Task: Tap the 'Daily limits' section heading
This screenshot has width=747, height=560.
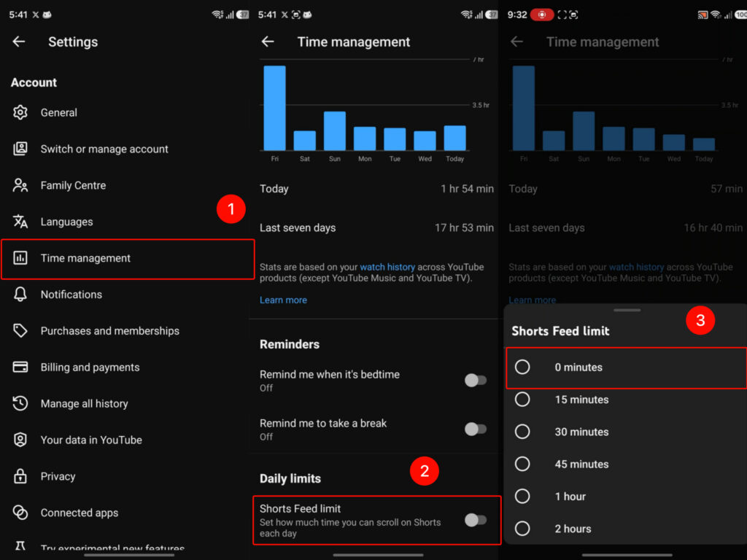Action: click(290, 478)
